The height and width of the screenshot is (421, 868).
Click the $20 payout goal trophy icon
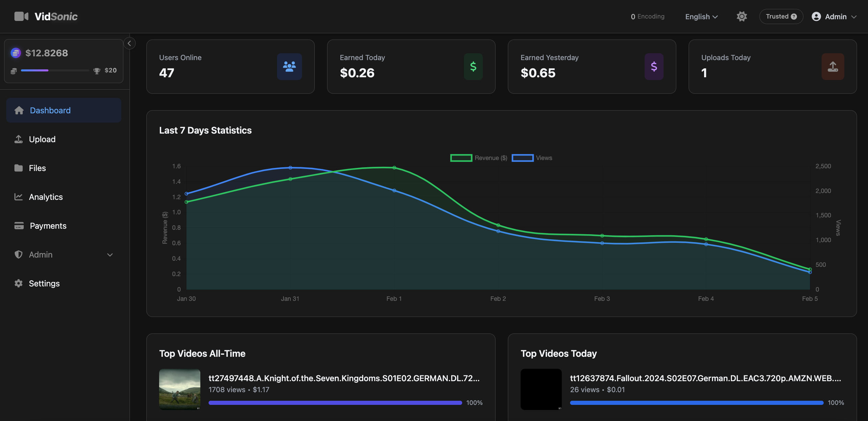(97, 71)
